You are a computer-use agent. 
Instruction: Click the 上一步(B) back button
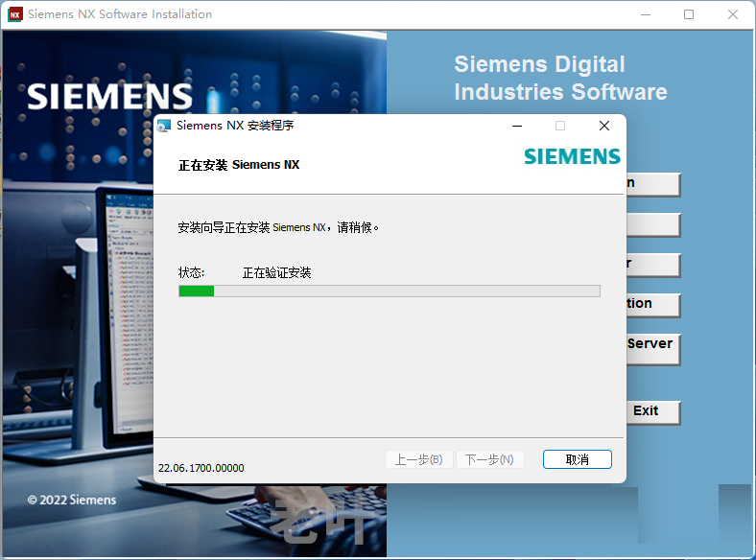click(419, 459)
